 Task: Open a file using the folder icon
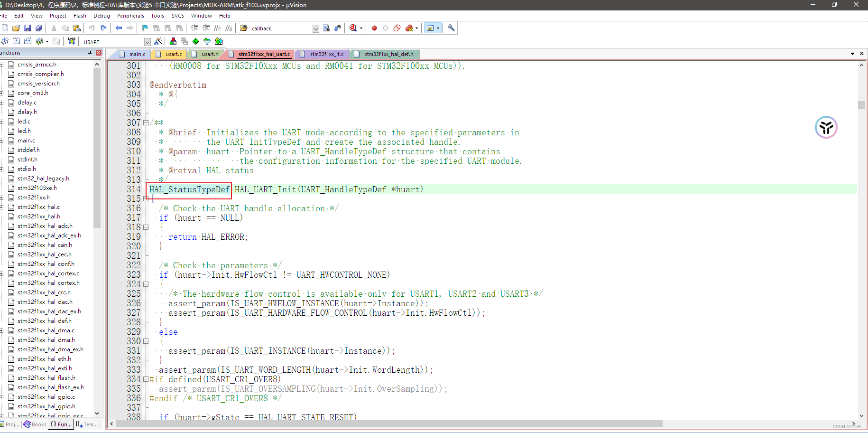[x=16, y=28]
